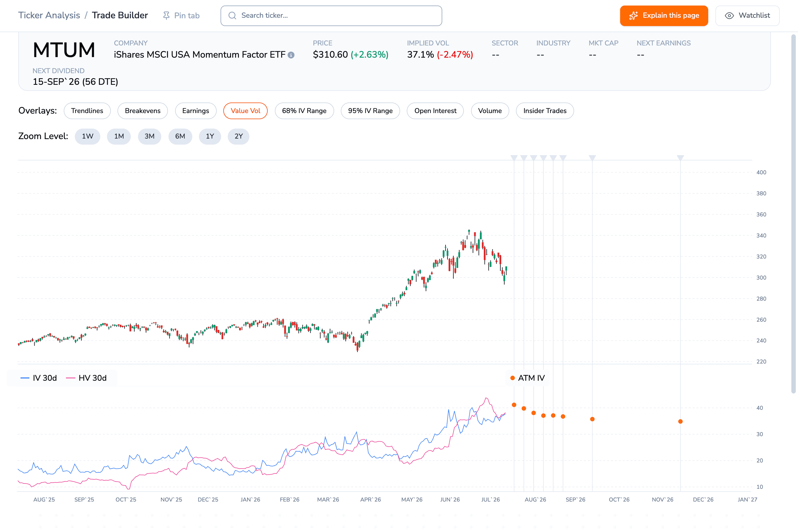Viewport: 798px width, 532px height.
Task: Click the NEXT EARNINGS label
Action: tap(664, 43)
